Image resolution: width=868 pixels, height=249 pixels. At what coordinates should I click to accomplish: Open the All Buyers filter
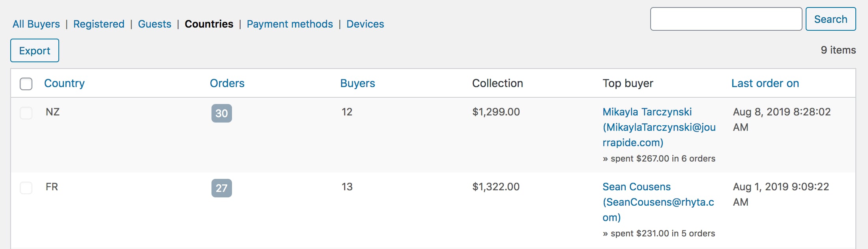pyautogui.click(x=36, y=24)
